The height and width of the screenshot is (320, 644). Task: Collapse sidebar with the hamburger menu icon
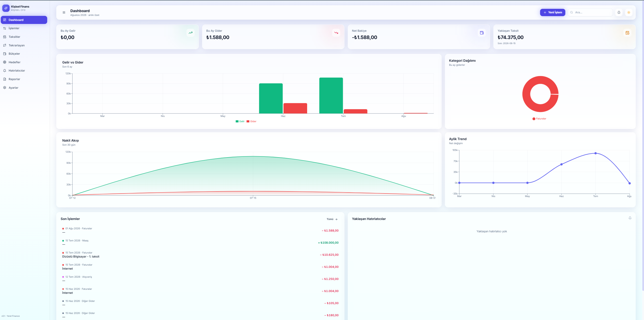(x=64, y=12)
